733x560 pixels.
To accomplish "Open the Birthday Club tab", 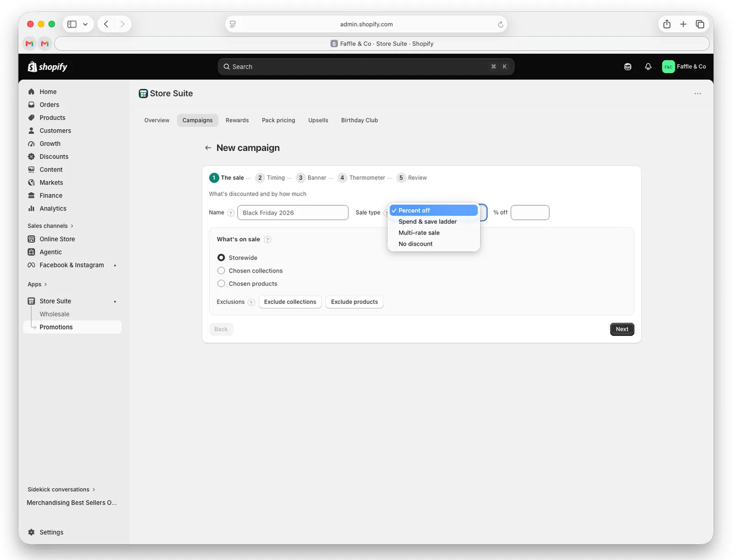I will [360, 121].
